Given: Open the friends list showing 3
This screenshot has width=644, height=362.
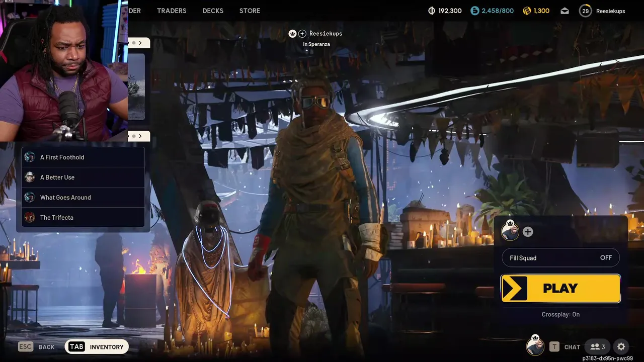Looking at the screenshot, I should point(598,346).
